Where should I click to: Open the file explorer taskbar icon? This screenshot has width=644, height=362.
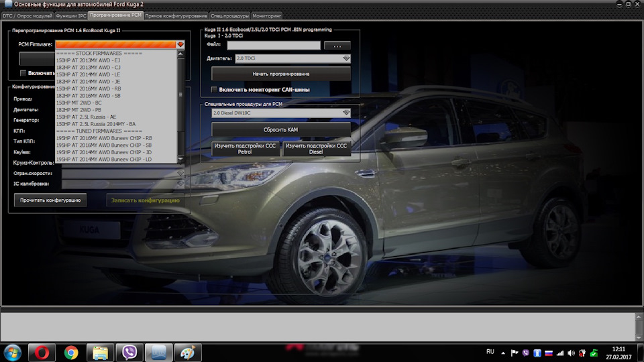tap(100, 352)
